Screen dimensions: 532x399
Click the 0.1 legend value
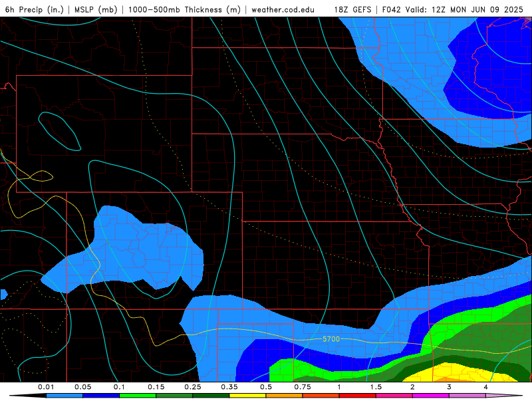pos(119,387)
